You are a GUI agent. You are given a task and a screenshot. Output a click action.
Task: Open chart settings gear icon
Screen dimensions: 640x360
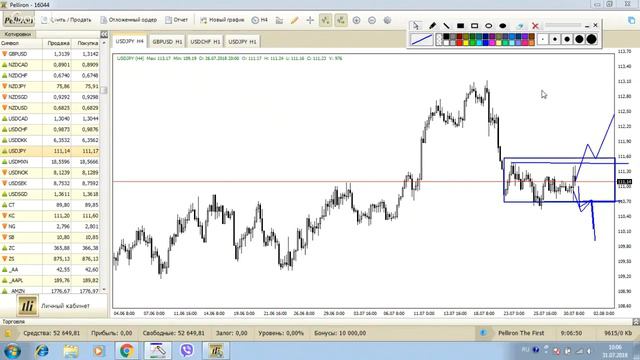click(387, 20)
